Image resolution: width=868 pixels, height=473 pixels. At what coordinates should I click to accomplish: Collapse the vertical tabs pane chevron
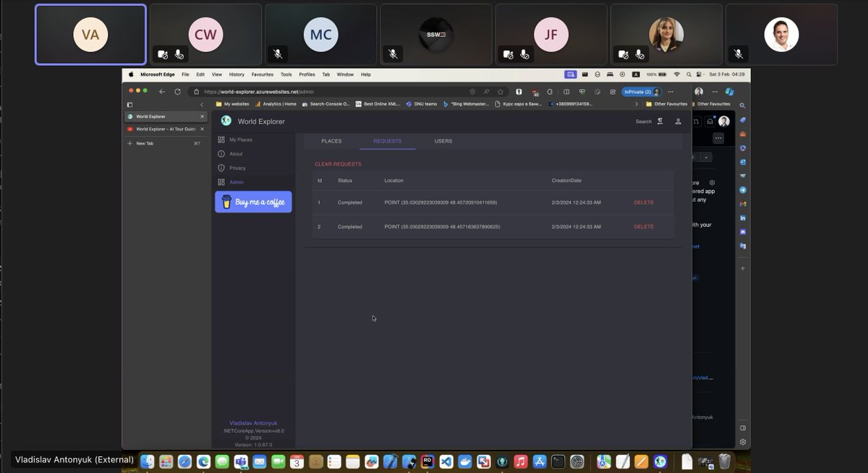tap(202, 105)
